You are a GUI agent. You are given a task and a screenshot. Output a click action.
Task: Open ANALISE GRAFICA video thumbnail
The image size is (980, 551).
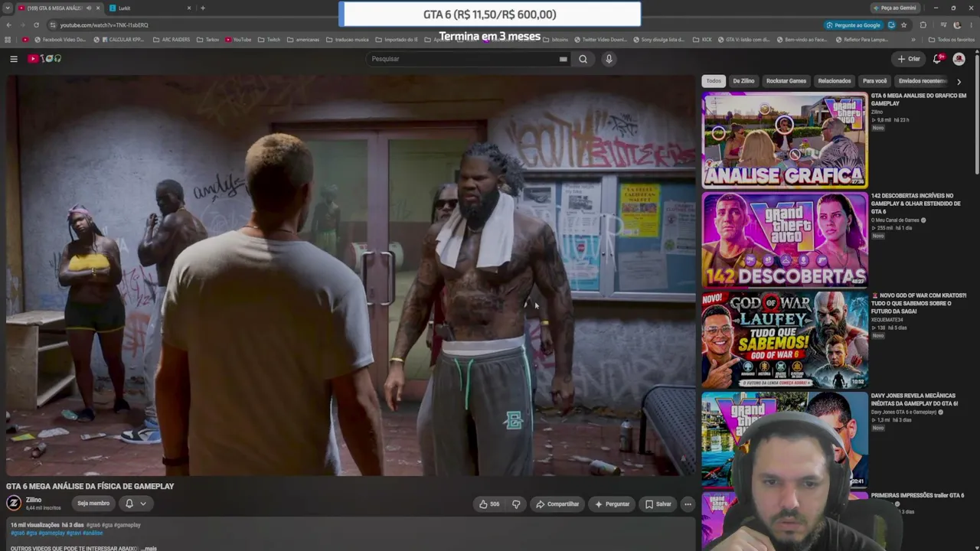785,140
